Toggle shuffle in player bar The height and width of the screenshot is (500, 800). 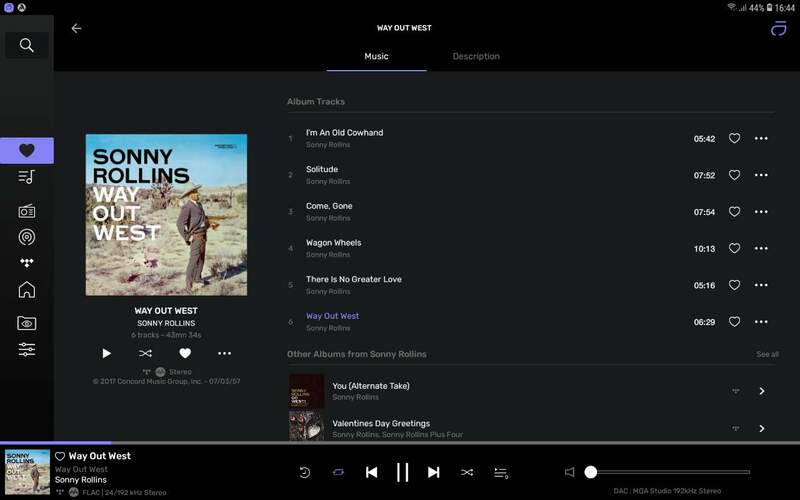[467, 472]
